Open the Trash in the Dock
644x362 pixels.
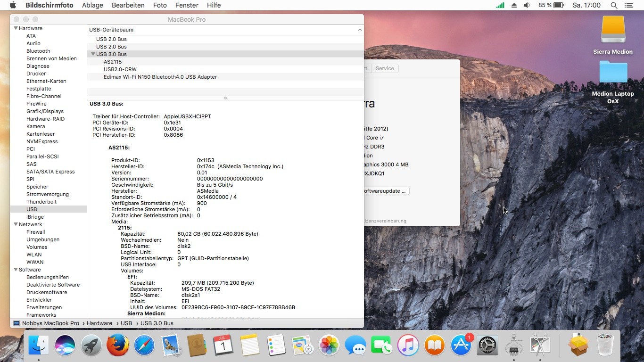(x=605, y=346)
